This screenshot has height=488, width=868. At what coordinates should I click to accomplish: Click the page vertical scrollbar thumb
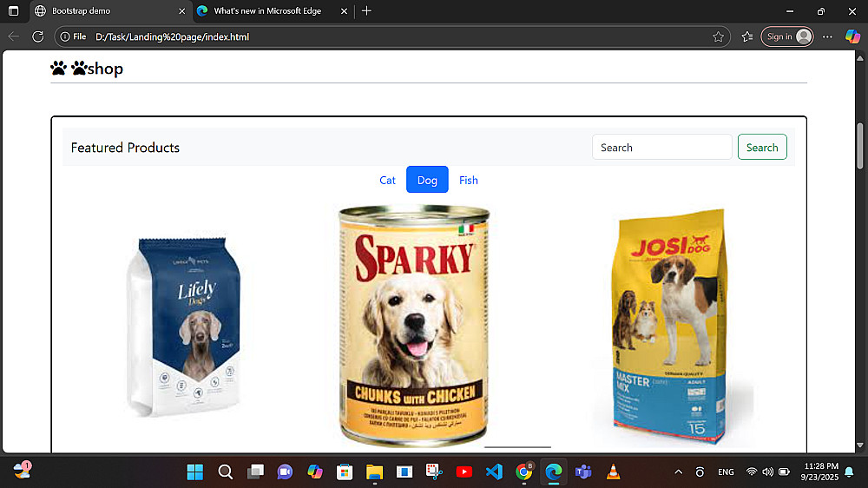click(x=859, y=146)
